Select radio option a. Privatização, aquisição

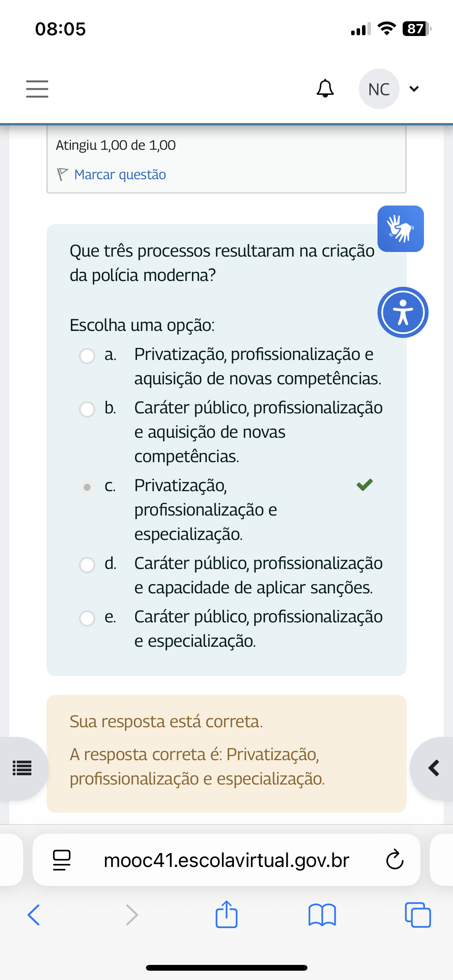point(87,356)
